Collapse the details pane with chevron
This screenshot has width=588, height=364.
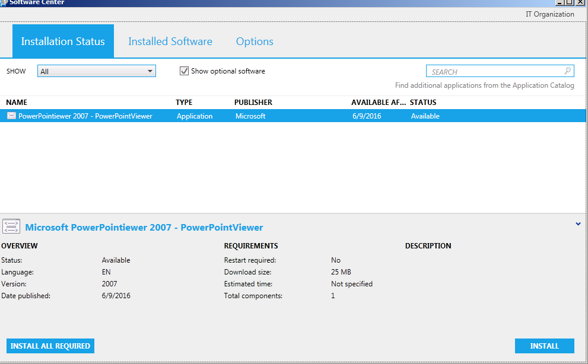pyautogui.click(x=578, y=224)
